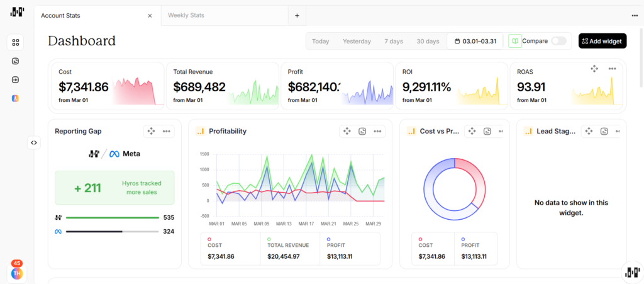Screen dimensions: 644x284
Task: Open the Profitability widget report icon
Action: (362, 131)
